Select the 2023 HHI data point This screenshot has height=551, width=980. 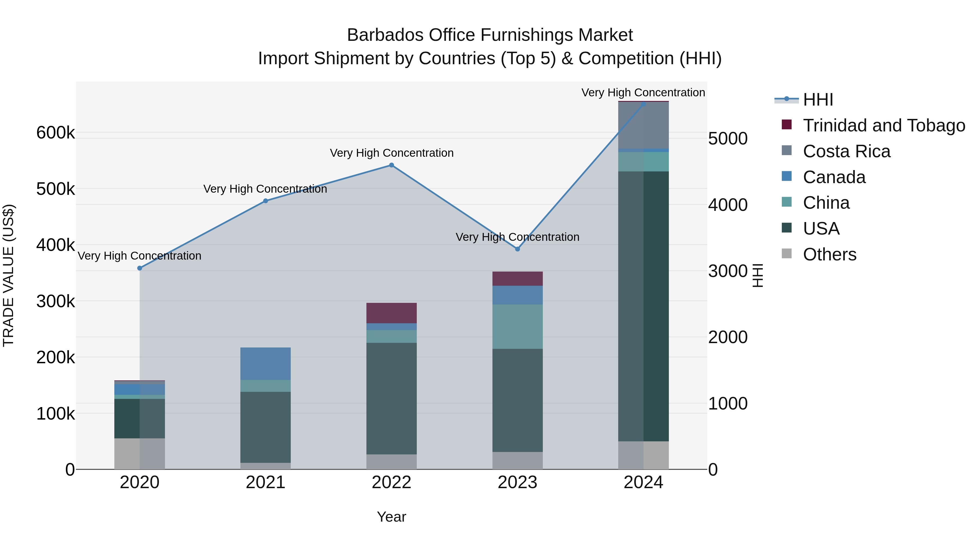517,249
